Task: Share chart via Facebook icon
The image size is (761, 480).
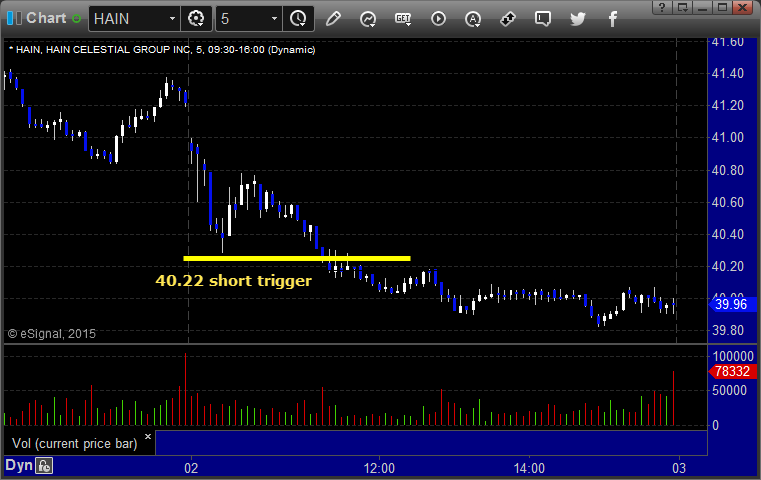Action: click(x=612, y=19)
